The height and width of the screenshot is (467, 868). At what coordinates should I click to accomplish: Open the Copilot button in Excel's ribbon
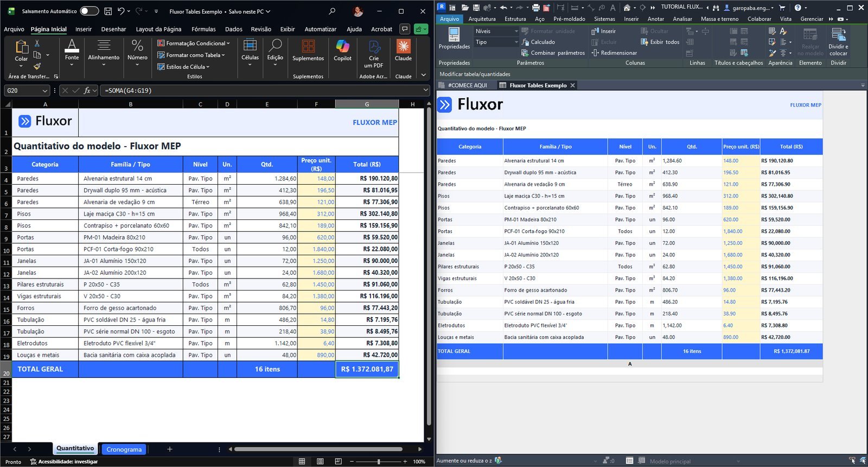pos(342,50)
